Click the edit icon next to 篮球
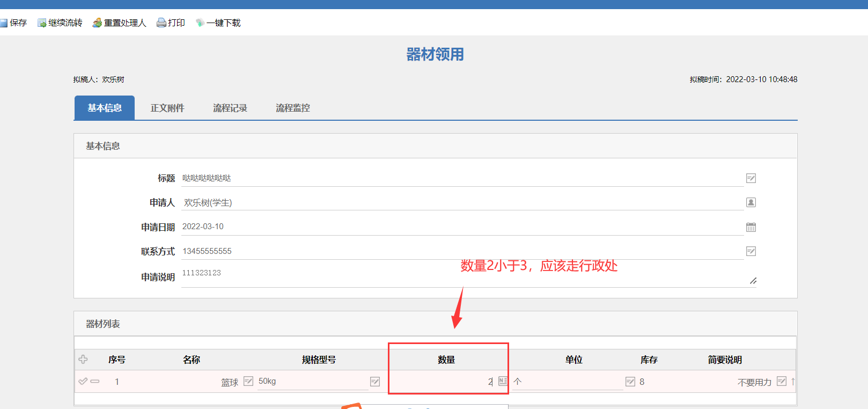The width and height of the screenshot is (868, 409). [248, 381]
